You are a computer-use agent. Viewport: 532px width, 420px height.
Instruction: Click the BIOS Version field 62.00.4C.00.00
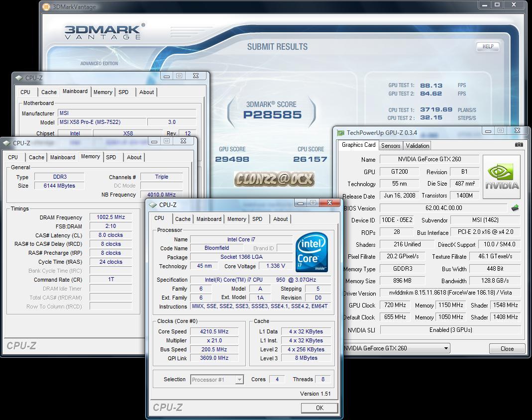click(444, 208)
